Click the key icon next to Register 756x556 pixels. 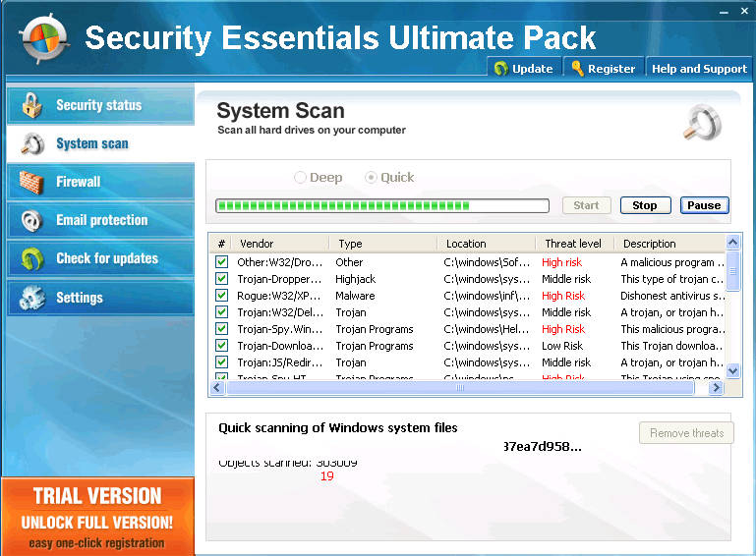pyautogui.click(x=577, y=69)
